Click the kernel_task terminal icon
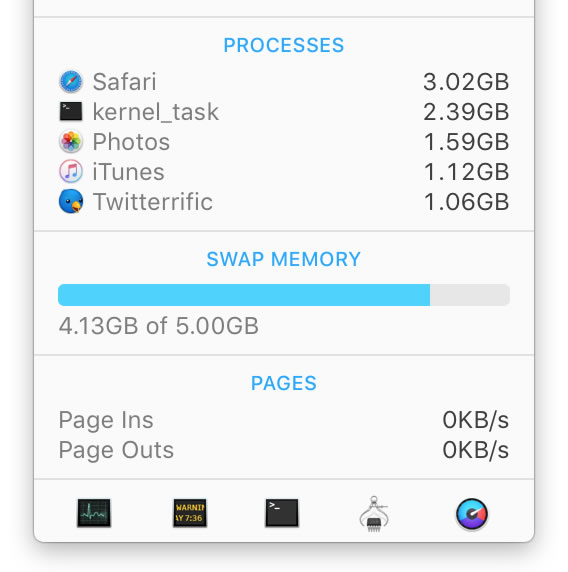 pyautogui.click(x=71, y=111)
